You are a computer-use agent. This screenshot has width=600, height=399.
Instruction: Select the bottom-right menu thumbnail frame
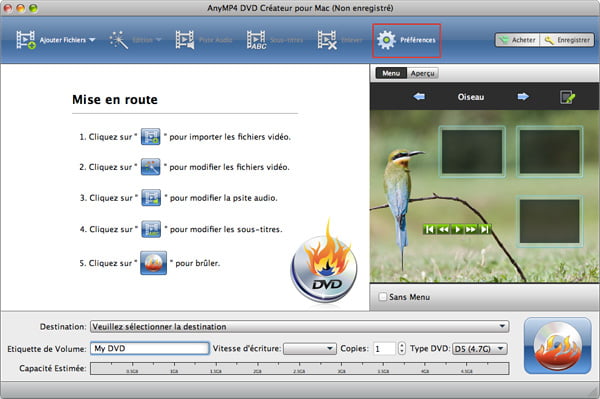click(x=549, y=221)
